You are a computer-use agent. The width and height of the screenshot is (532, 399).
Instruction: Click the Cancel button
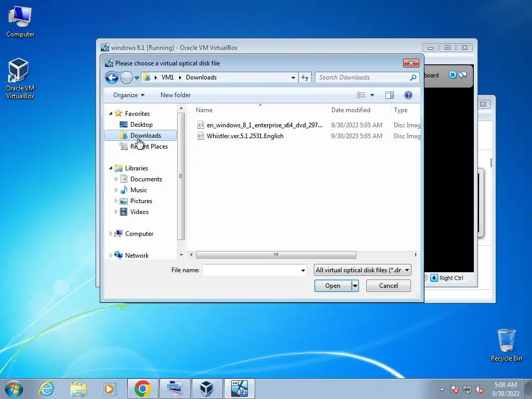(389, 286)
